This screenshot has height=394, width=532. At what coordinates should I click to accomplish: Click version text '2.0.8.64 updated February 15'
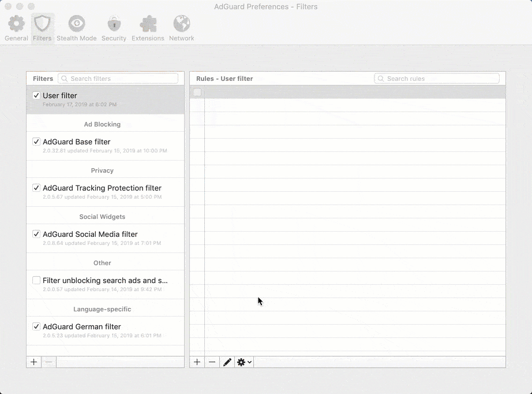click(x=102, y=243)
